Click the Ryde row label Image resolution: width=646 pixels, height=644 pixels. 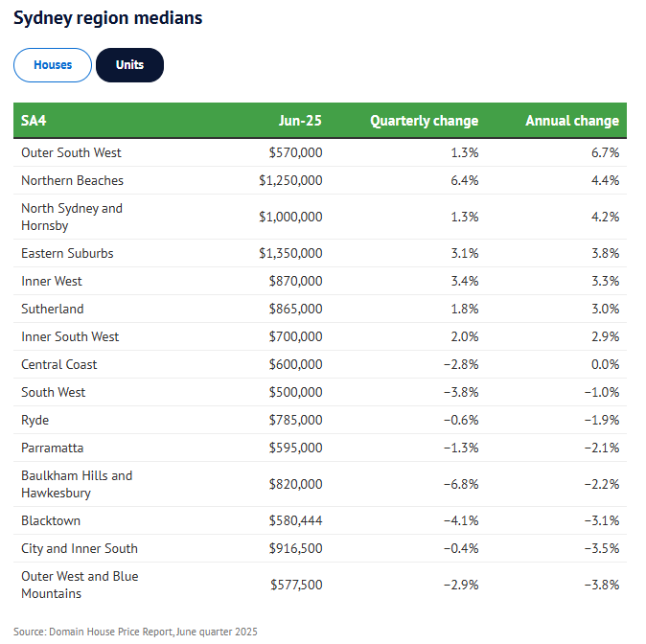pyautogui.click(x=35, y=420)
